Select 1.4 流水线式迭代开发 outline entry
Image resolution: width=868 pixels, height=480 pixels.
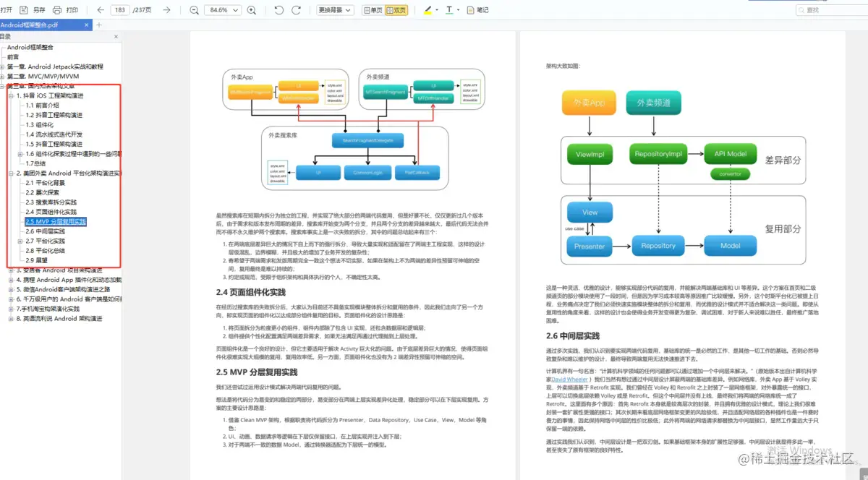[x=54, y=134]
